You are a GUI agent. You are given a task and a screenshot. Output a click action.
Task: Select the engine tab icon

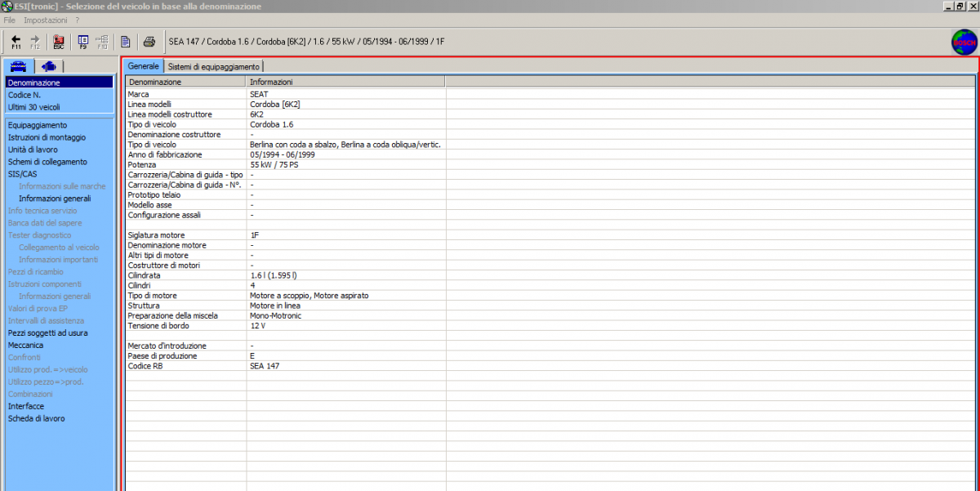coord(49,67)
